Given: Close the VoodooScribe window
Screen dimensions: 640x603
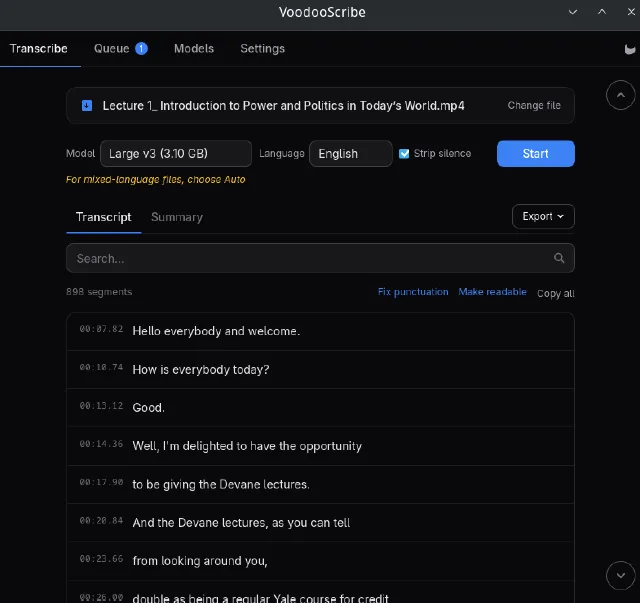Looking at the screenshot, I should click(x=631, y=12).
